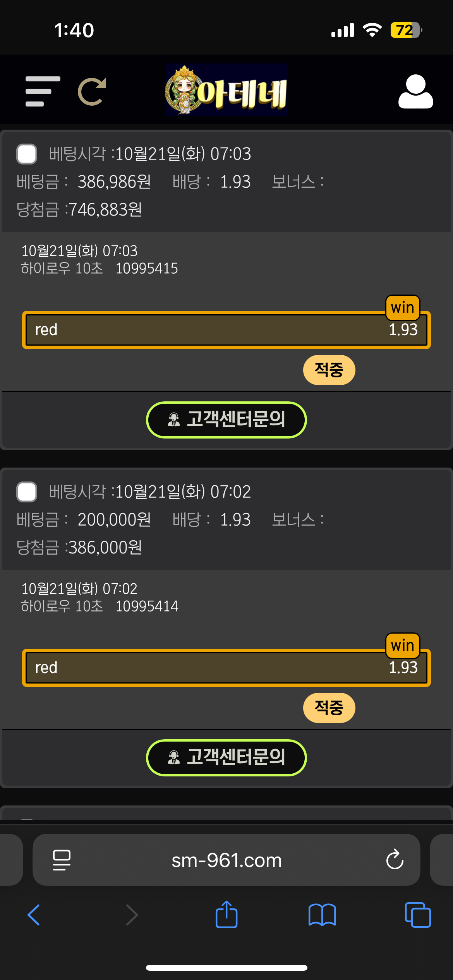Tap the 적중 badge on 07:03 bet

(x=329, y=370)
